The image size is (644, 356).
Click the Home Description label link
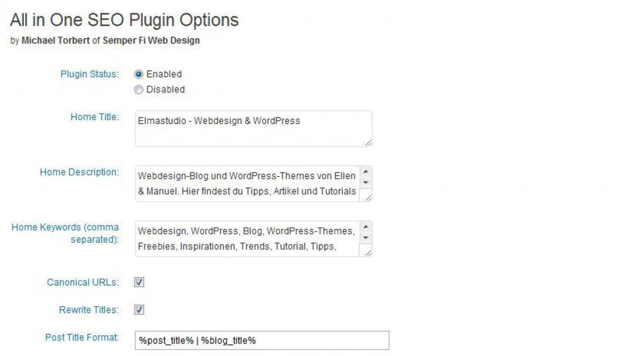pyautogui.click(x=79, y=172)
